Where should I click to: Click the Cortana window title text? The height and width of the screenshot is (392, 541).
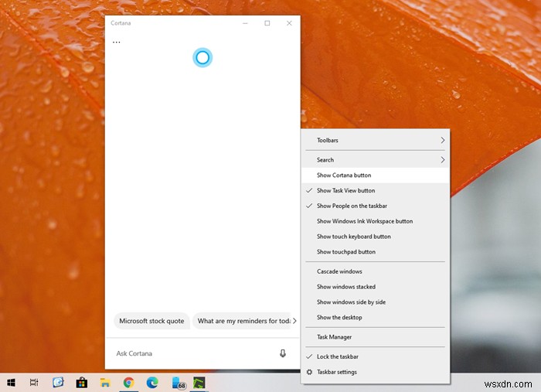tap(121, 23)
